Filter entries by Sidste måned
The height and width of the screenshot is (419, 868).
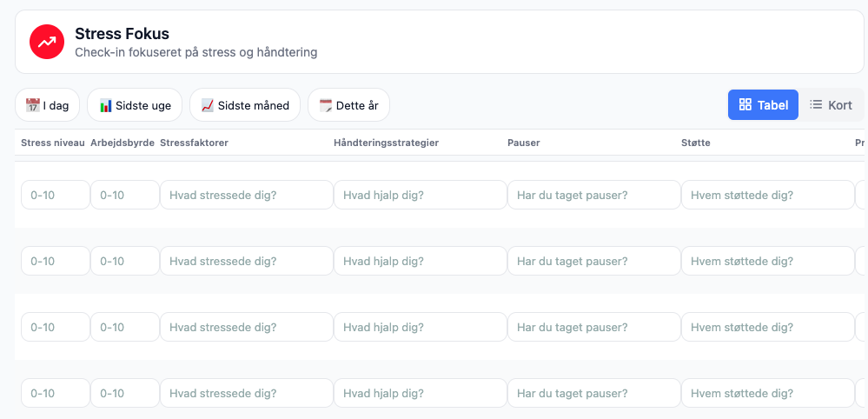tap(244, 105)
